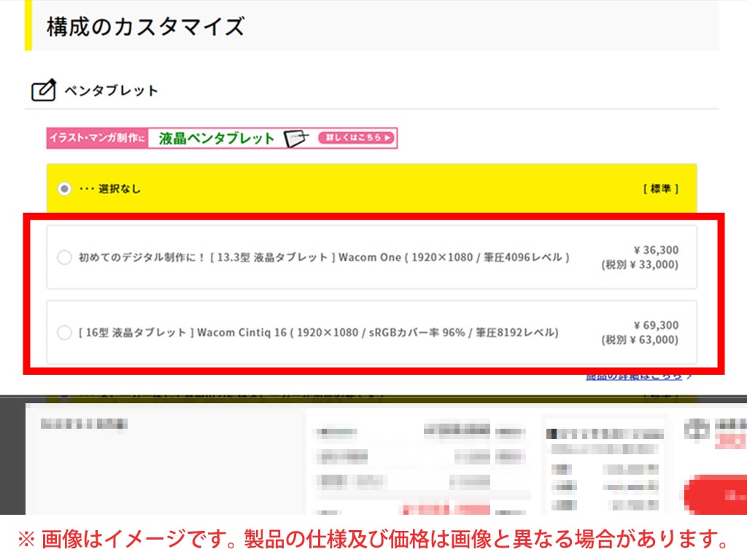This screenshot has width=747, height=560.
Task: Click the ¥ 69,300 price text
Action: pyautogui.click(x=656, y=325)
